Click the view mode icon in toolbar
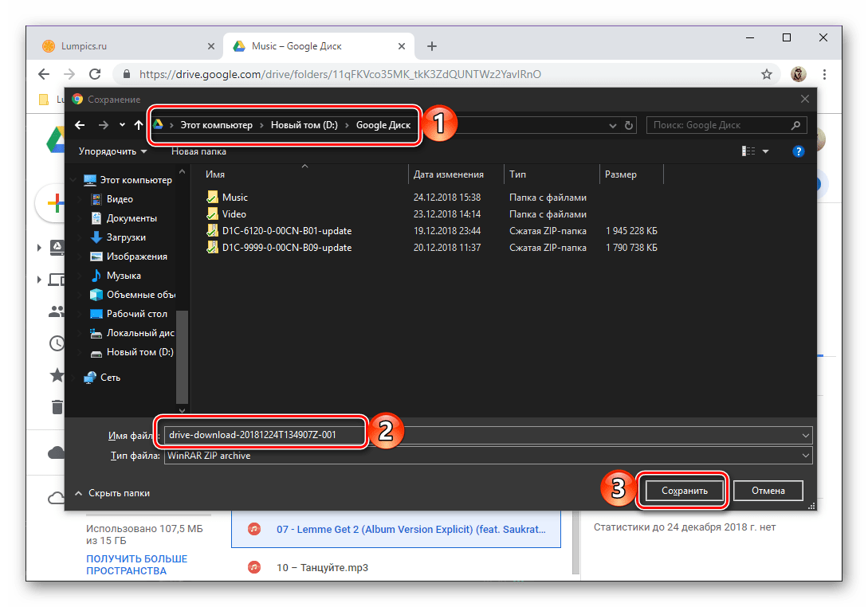 pos(748,151)
